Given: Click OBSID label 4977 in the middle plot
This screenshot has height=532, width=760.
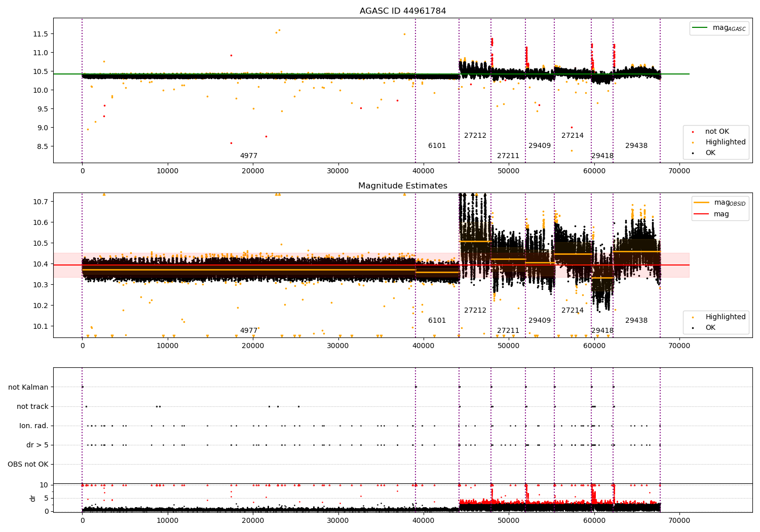Looking at the screenshot, I should 249,331.
